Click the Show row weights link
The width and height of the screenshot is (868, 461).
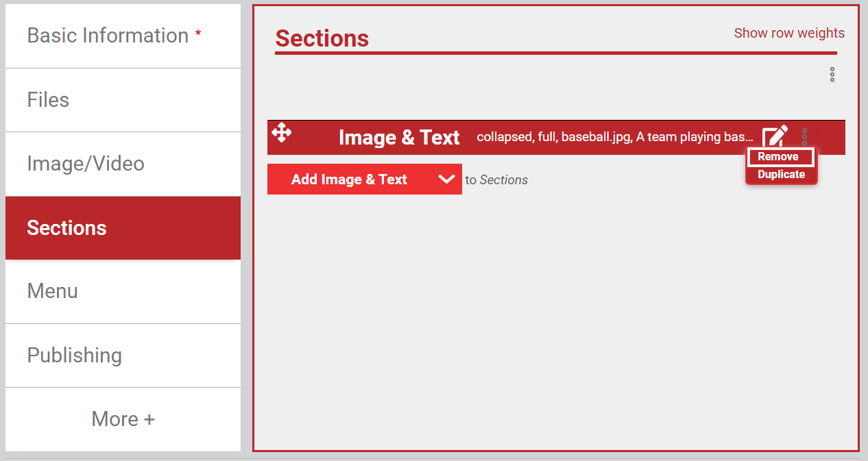789,33
